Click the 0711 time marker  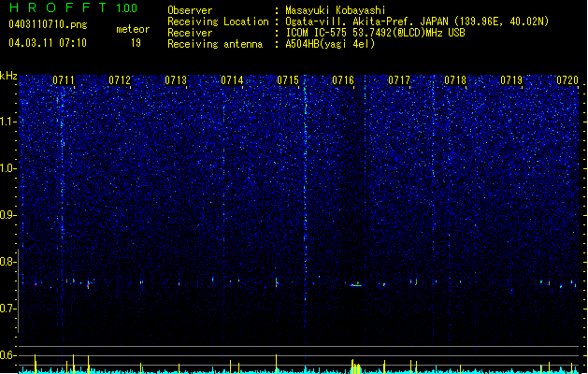[x=64, y=80]
